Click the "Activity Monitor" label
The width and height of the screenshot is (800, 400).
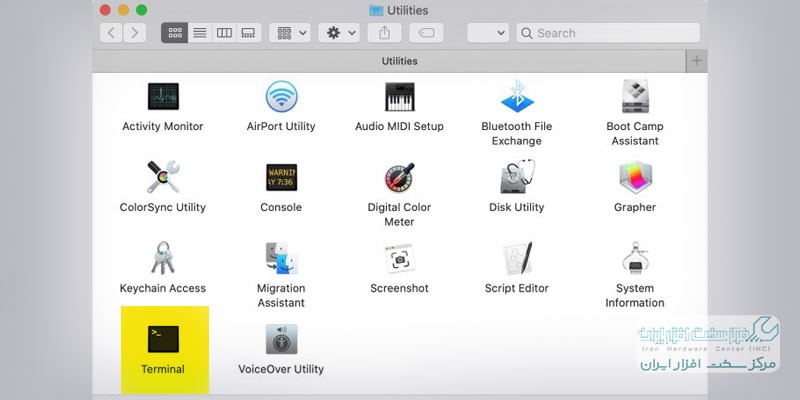163,127
